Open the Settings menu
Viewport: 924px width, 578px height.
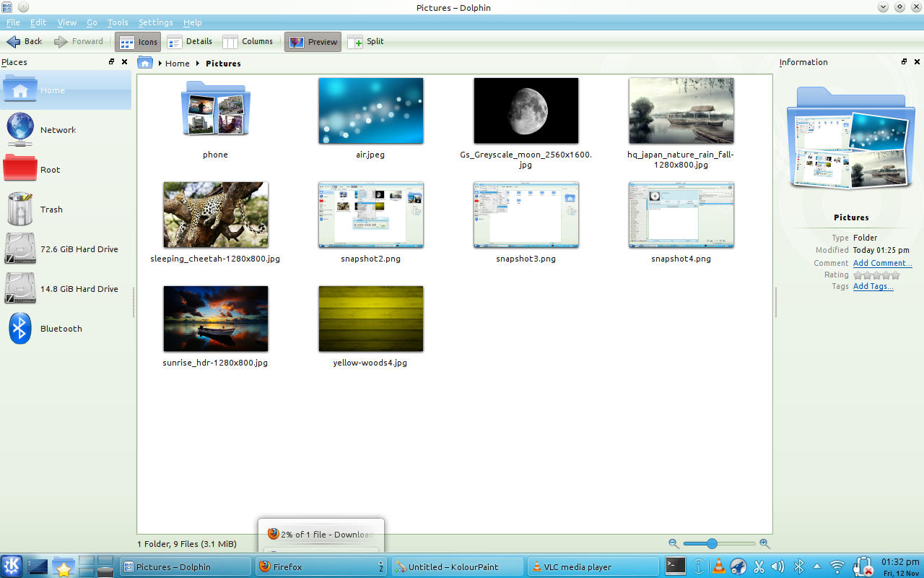point(156,22)
